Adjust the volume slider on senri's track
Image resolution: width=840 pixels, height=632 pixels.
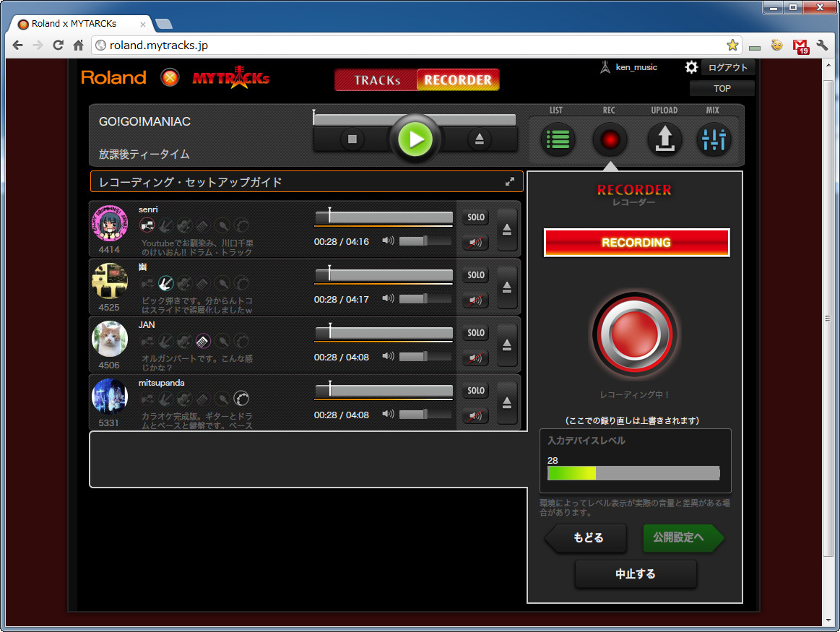point(425,241)
